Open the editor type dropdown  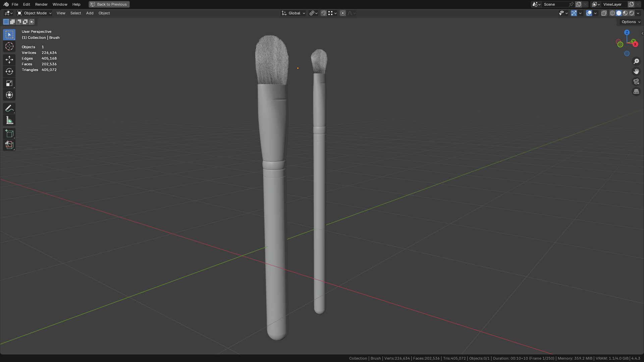(x=8, y=13)
